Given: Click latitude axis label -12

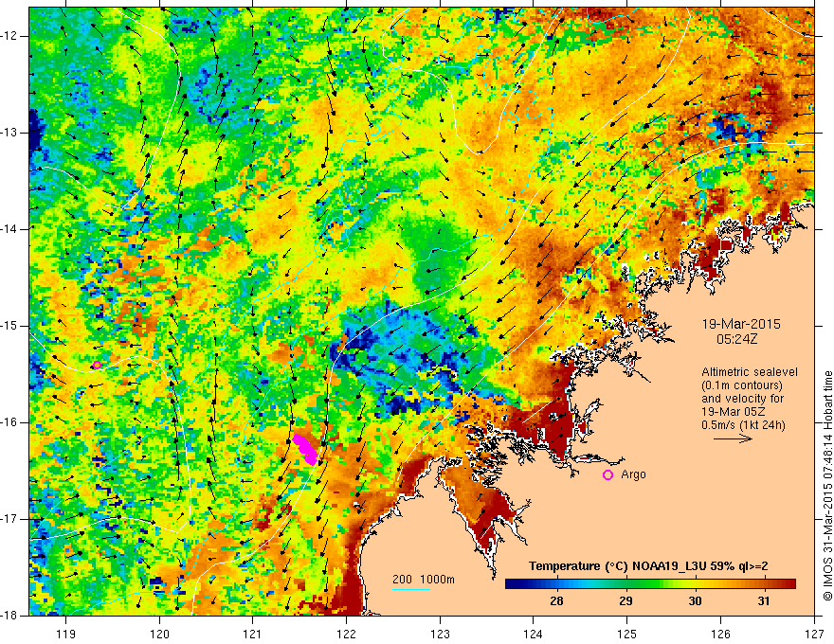Looking at the screenshot, I should 9,36.
